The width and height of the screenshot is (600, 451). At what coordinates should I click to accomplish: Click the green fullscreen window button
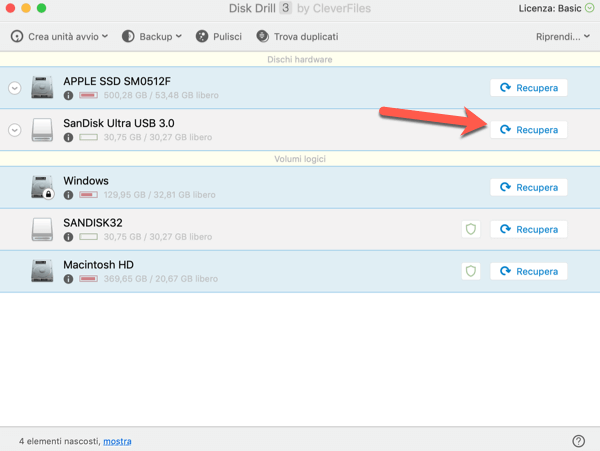tap(41, 8)
